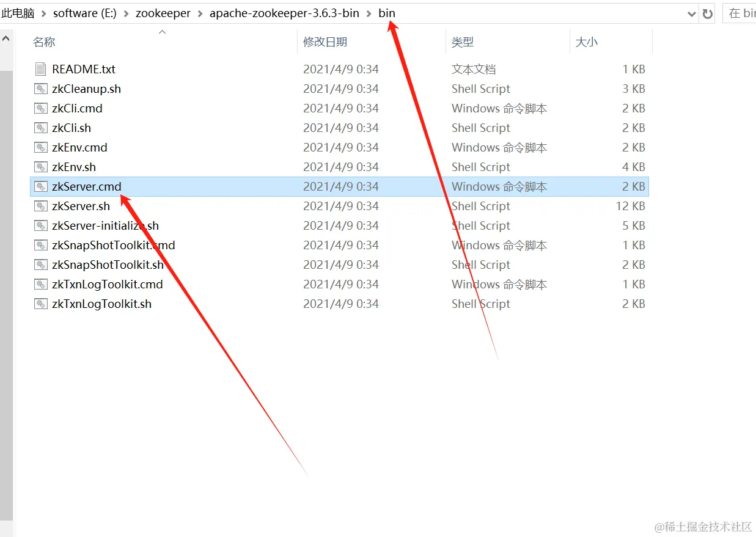Refresh the current folder view
756x537 pixels.
(x=708, y=13)
